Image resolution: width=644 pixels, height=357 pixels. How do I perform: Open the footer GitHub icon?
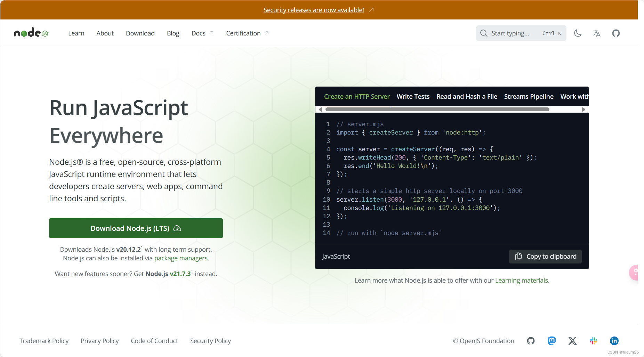point(531,341)
